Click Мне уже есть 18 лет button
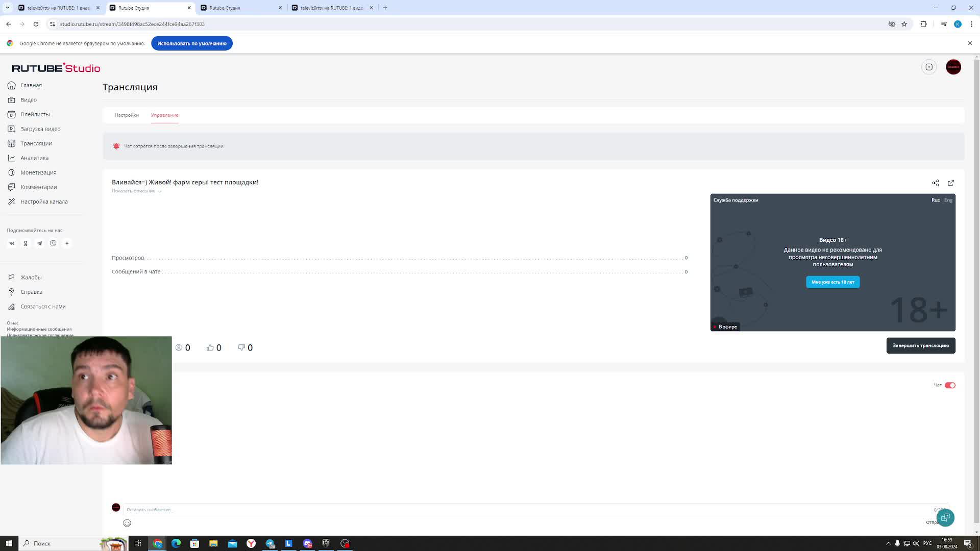 click(832, 282)
